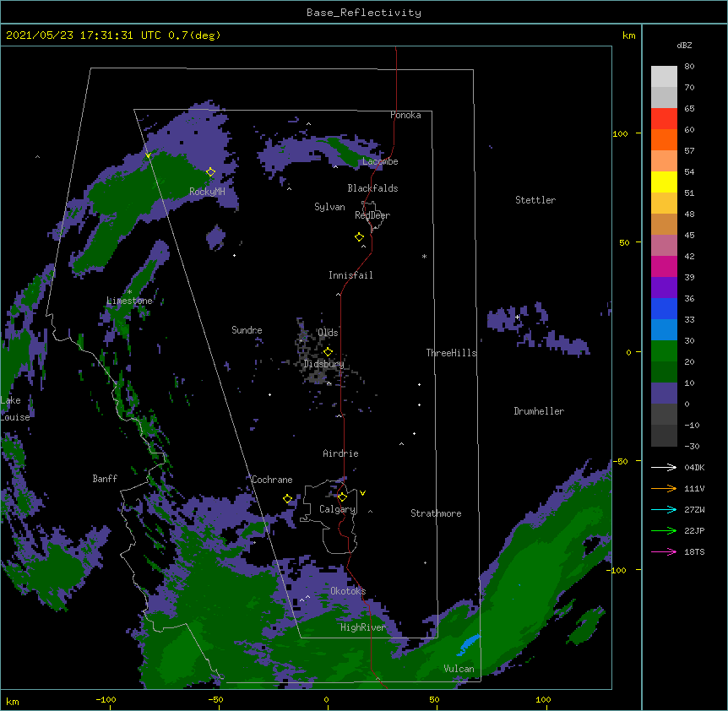Click the Drumheller label
Viewport: 728px width, 711px height.
pyautogui.click(x=539, y=411)
